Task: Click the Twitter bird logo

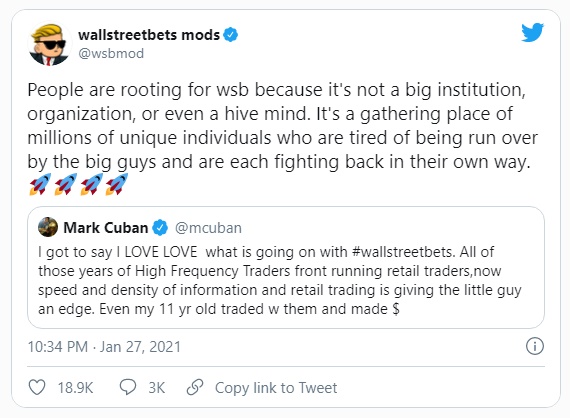Action: click(x=533, y=32)
